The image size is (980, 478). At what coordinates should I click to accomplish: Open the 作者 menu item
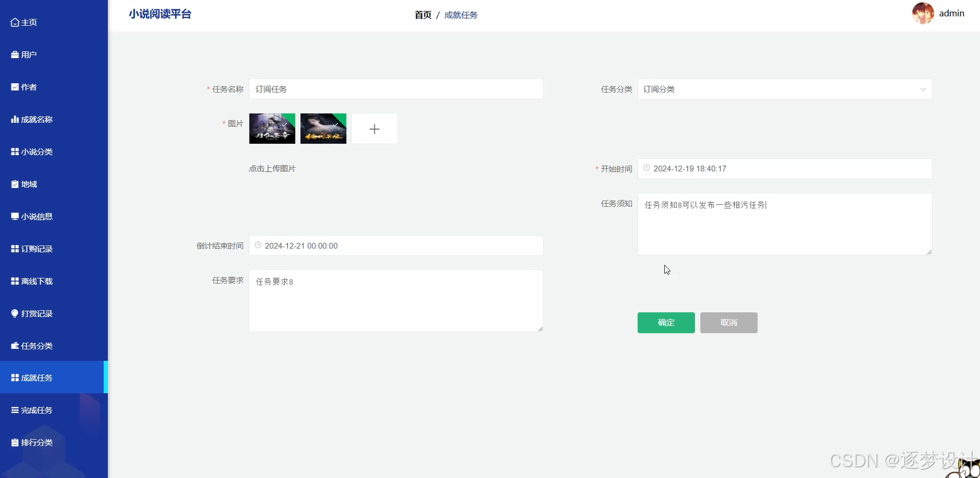click(54, 87)
